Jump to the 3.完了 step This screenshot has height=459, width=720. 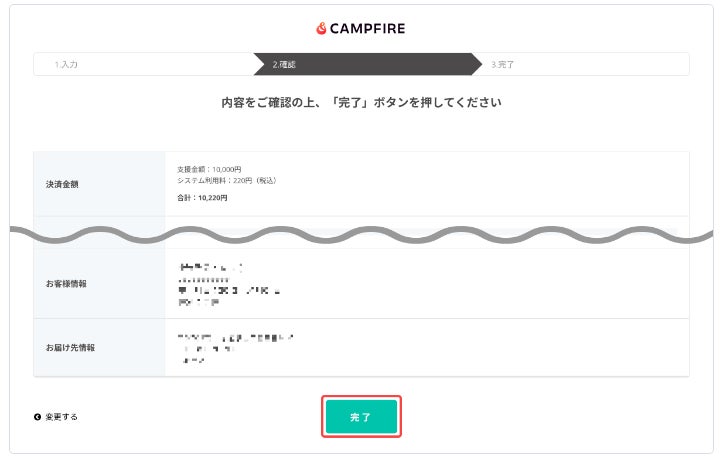503,64
